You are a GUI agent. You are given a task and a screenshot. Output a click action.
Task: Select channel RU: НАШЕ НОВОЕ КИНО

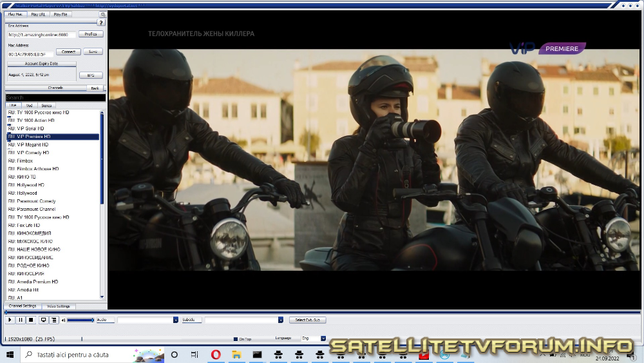tap(53, 250)
